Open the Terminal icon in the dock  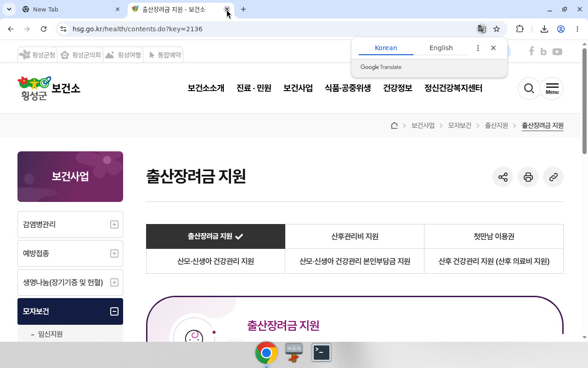[x=322, y=353]
